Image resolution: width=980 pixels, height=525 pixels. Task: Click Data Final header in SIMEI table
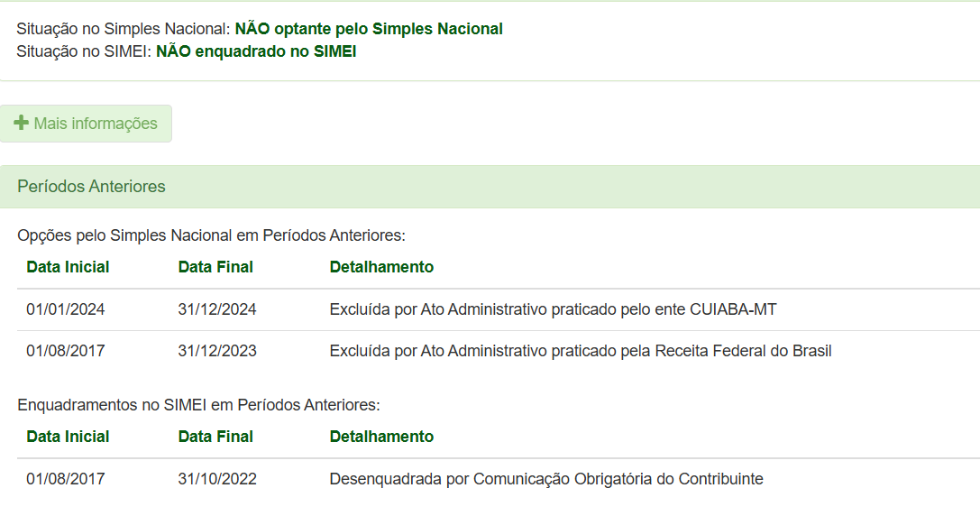tap(215, 437)
